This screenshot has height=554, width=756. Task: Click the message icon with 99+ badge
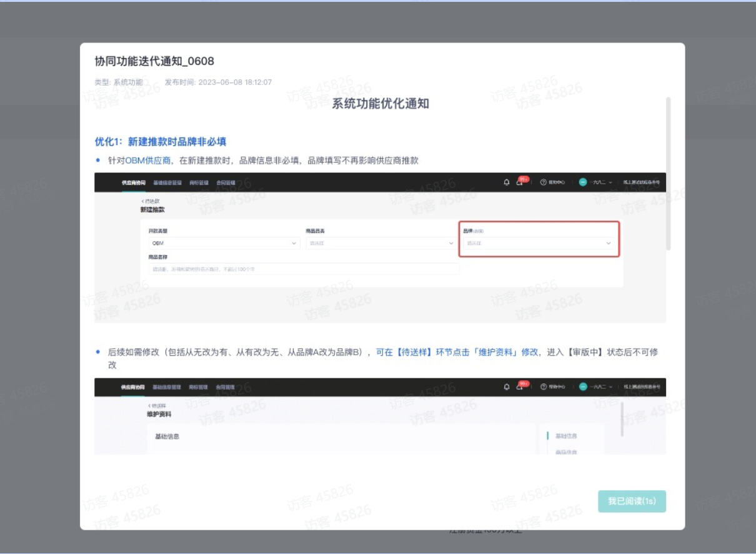519,183
